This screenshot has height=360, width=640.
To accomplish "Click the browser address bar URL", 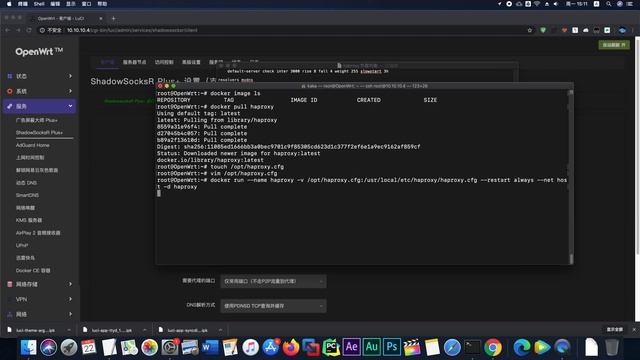I will point(132,30).
